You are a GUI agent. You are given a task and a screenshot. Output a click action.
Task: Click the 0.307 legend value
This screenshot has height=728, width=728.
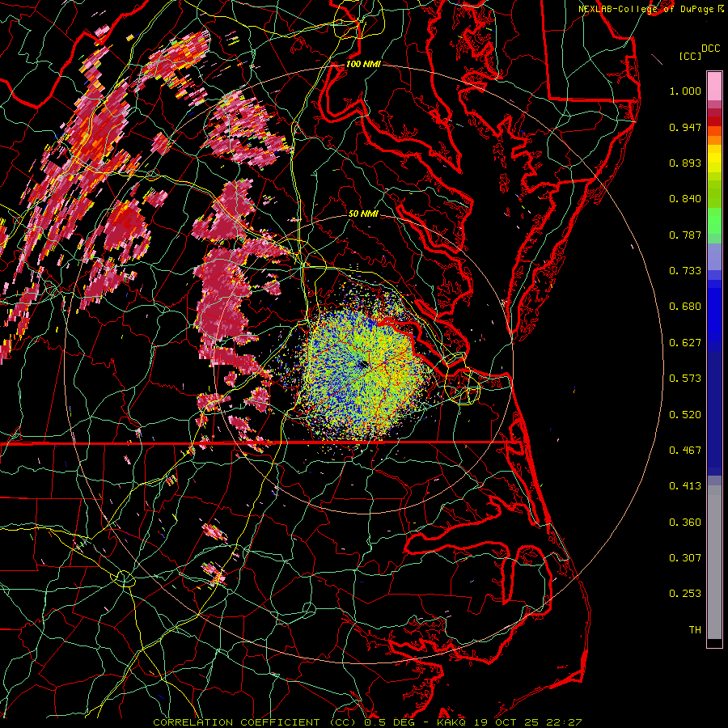[x=685, y=558]
